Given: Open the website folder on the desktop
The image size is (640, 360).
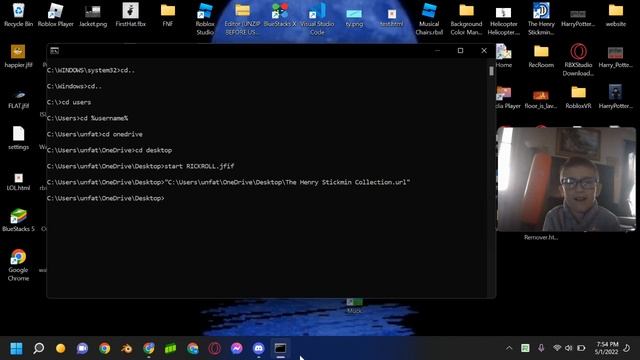Looking at the screenshot, I should pyautogui.click(x=616, y=15).
